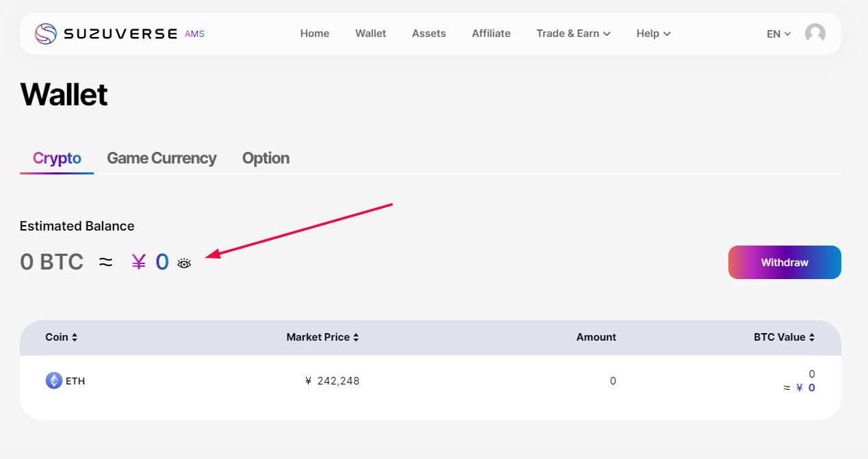Open the user profile avatar

point(815,34)
